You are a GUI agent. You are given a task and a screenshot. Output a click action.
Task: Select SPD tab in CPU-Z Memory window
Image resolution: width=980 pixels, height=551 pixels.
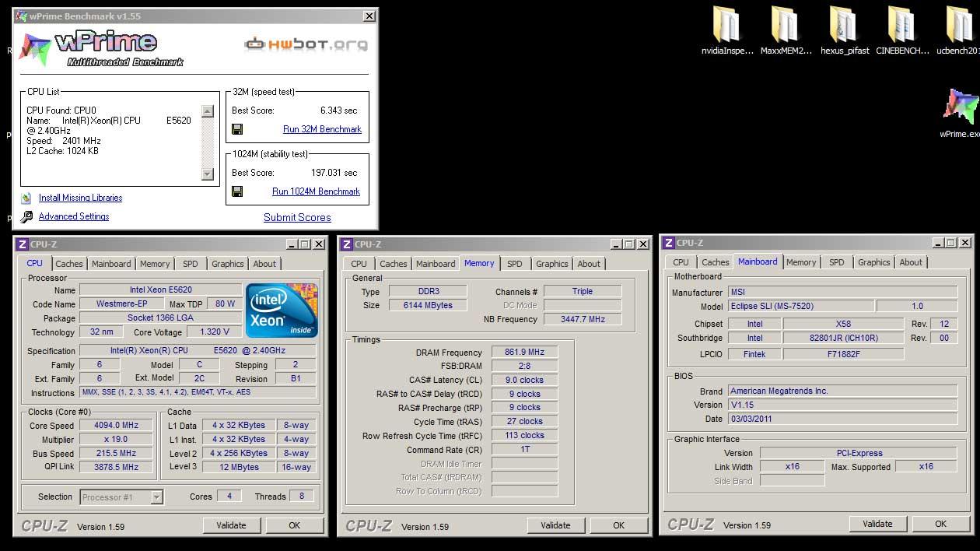click(x=515, y=264)
